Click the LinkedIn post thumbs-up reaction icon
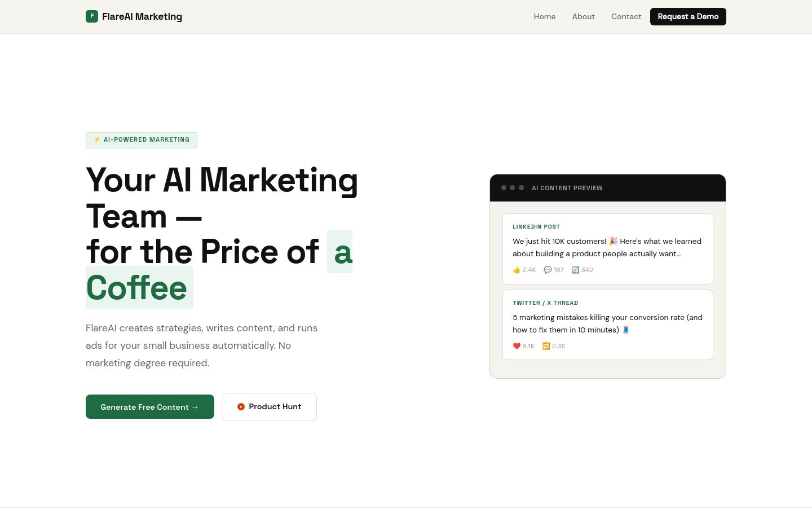The height and width of the screenshot is (508, 812). 517,270
